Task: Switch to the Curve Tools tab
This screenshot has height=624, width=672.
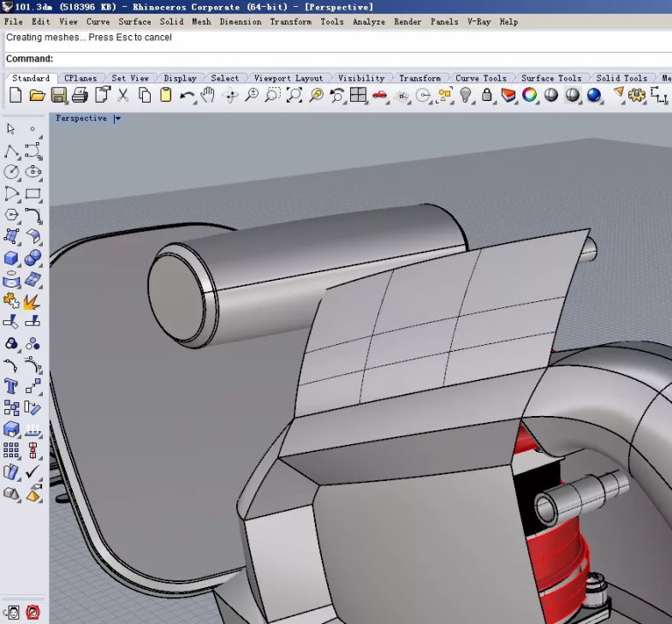Action: [479, 78]
